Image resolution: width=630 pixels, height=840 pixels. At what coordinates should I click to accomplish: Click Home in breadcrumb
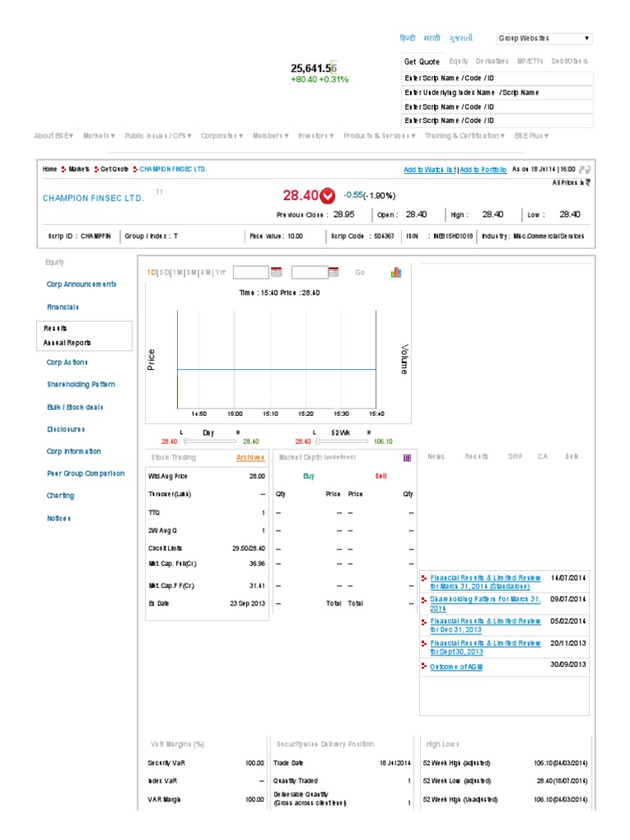tap(50, 169)
